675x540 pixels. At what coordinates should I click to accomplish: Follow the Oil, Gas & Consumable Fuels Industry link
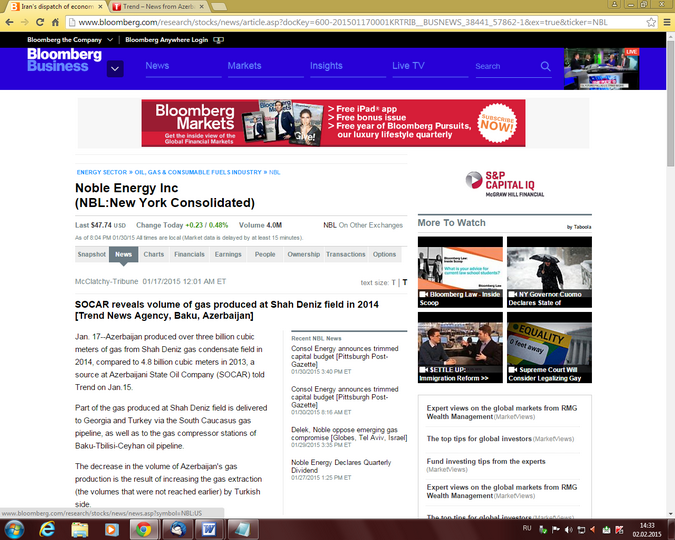[x=198, y=172]
